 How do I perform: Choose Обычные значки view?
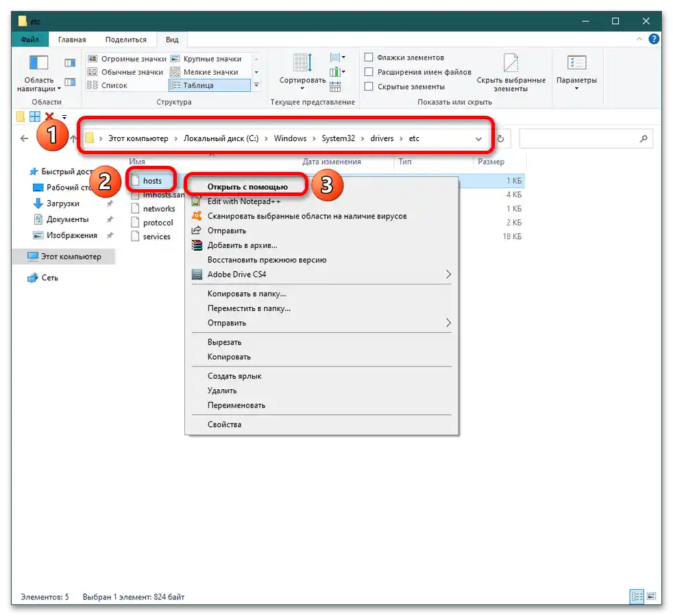pyautogui.click(x=125, y=72)
